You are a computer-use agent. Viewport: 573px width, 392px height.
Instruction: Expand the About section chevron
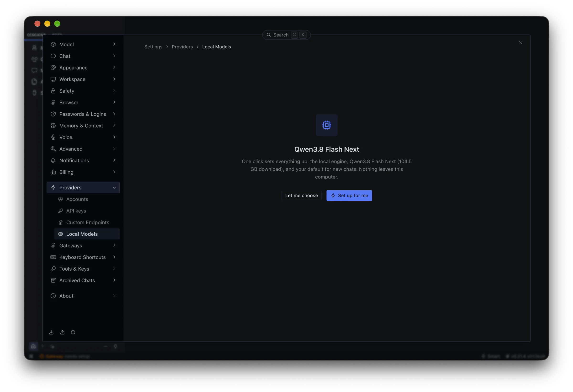pos(114,296)
